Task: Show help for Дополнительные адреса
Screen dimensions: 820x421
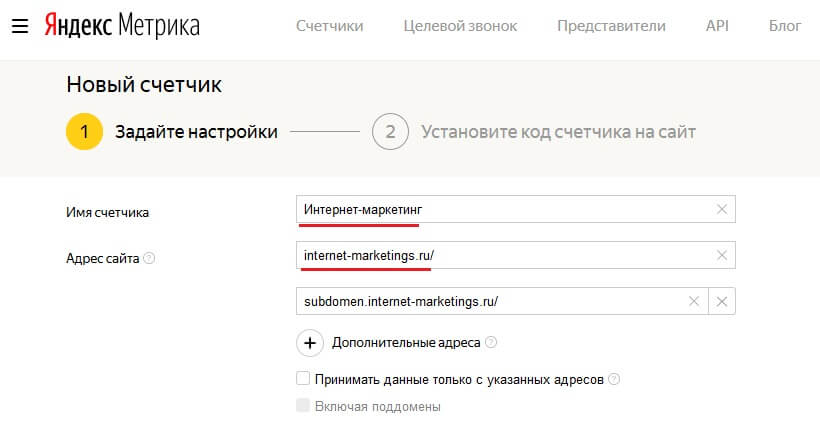Action: [491, 342]
